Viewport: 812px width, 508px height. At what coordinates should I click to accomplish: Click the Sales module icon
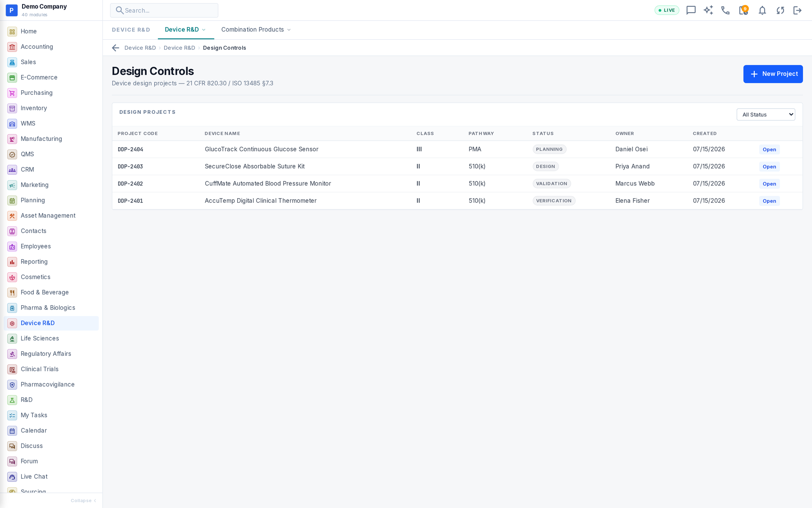[12, 62]
